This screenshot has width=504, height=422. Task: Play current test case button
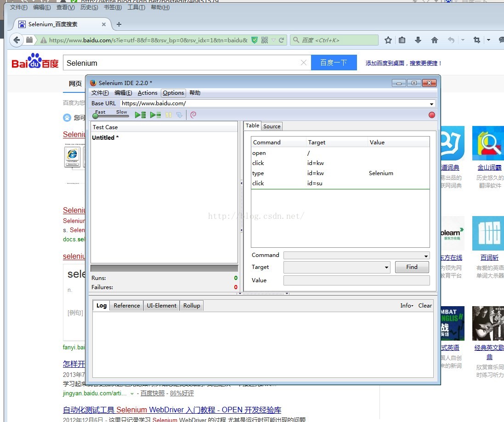[x=156, y=115]
